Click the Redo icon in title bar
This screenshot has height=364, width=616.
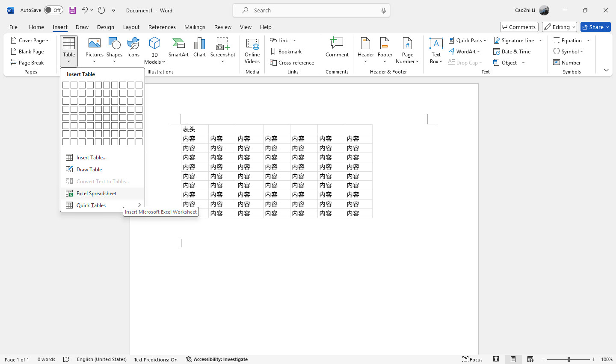tap(101, 10)
